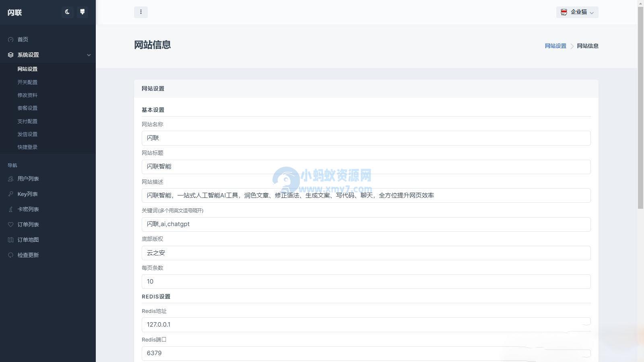The height and width of the screenshot is (362, 644).
Task: Click the 订单地图 map icon
Action: 11,240
